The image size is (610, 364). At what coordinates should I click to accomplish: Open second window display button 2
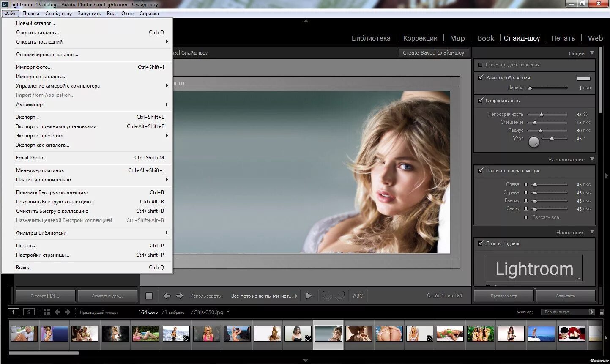(29, 312)
